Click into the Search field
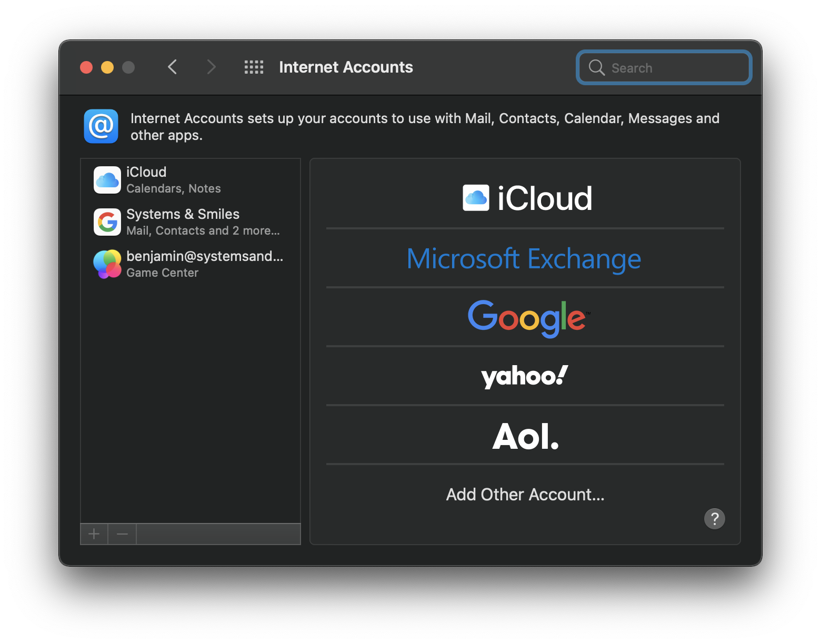 click(x=664, y=67)
